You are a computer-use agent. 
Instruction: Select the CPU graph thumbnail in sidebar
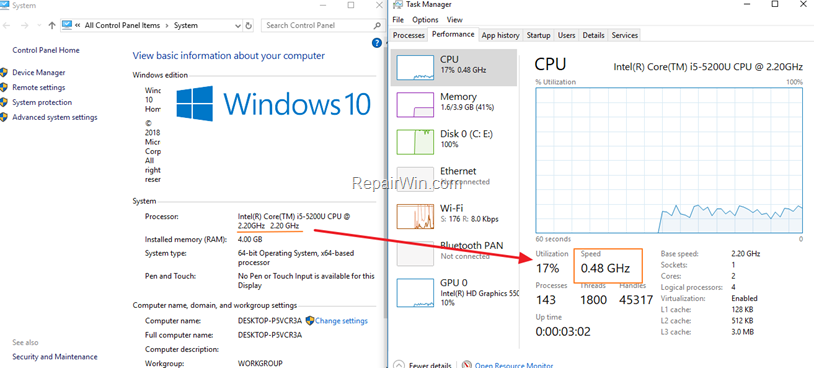415,67
